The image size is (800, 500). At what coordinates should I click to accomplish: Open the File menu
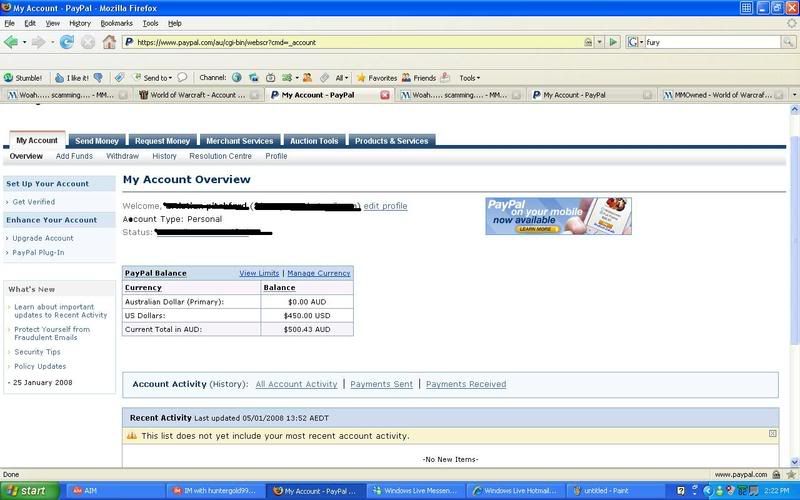pos(9,23)
